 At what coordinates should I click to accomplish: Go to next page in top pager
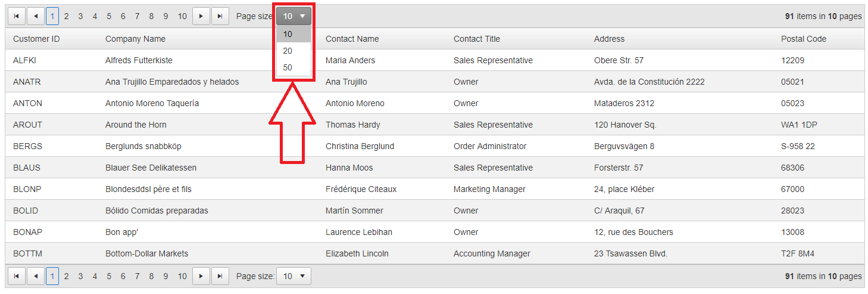(201, 16)
